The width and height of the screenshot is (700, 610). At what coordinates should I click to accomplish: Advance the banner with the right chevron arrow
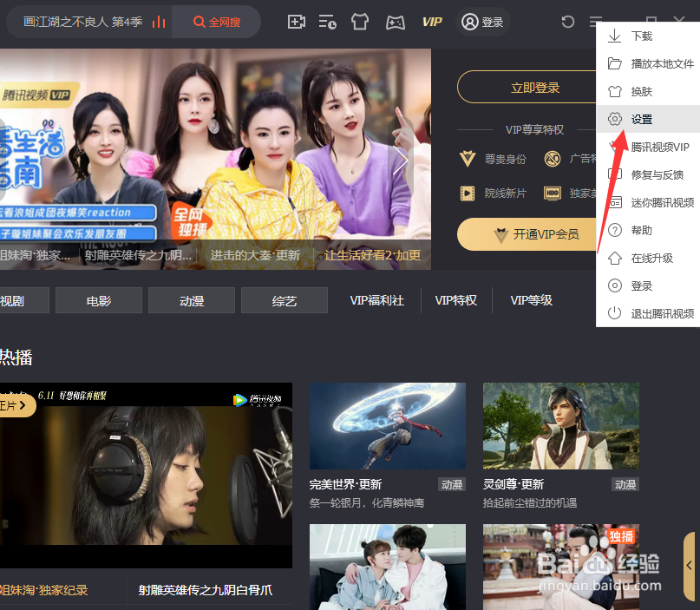click(x=401, y=160)
